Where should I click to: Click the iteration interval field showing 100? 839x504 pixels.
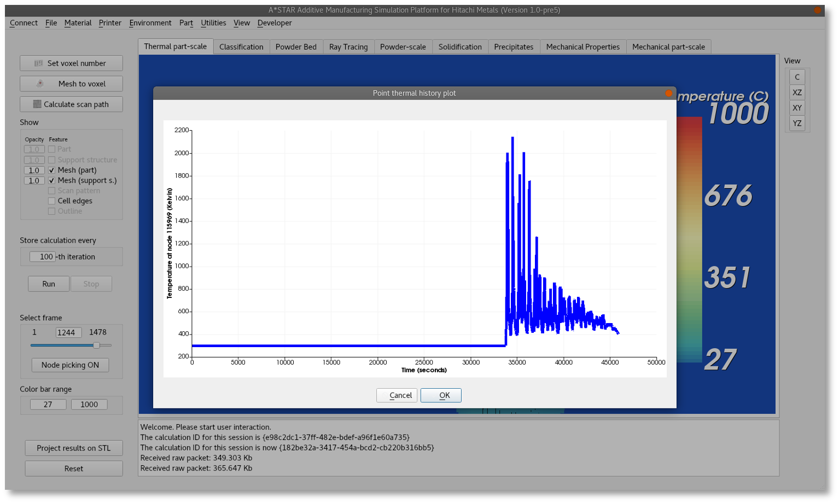coord(43,257)
